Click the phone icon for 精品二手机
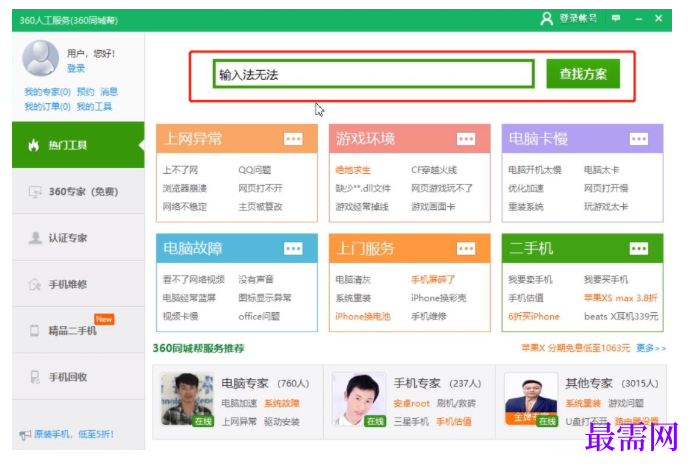The image size is (697, 468). point(34,330)
